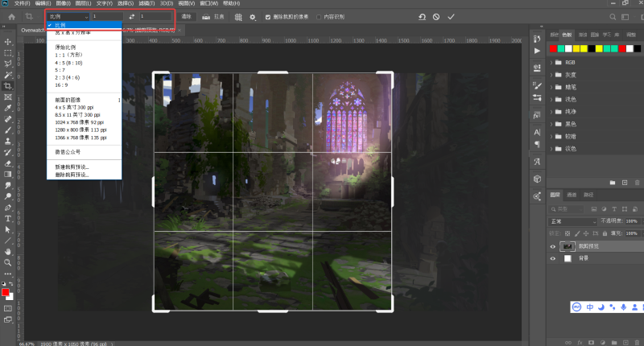644x346 pixels.
Task: Expand the 灰度 swatch folder
Action: pos(551,75)
